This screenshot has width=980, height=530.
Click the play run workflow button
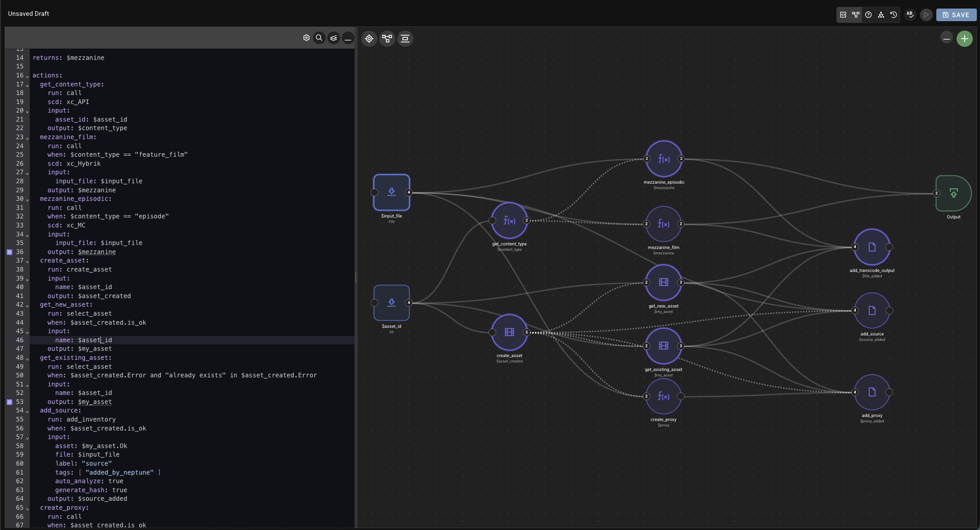[x=926, y=15]
